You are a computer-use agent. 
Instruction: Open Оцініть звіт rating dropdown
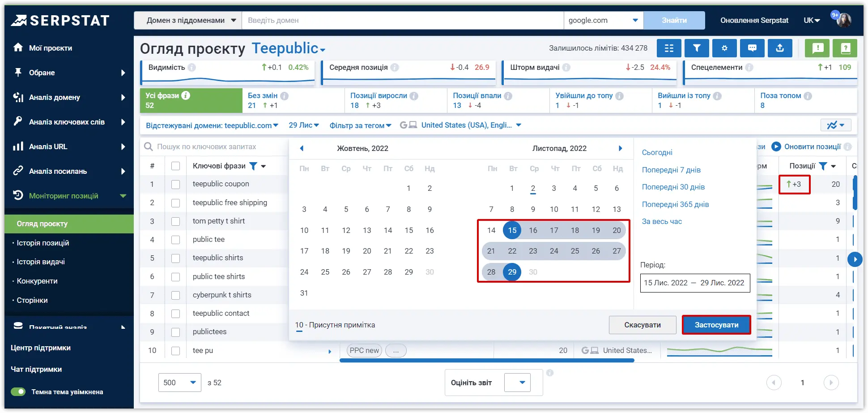(x=517, y=383)
